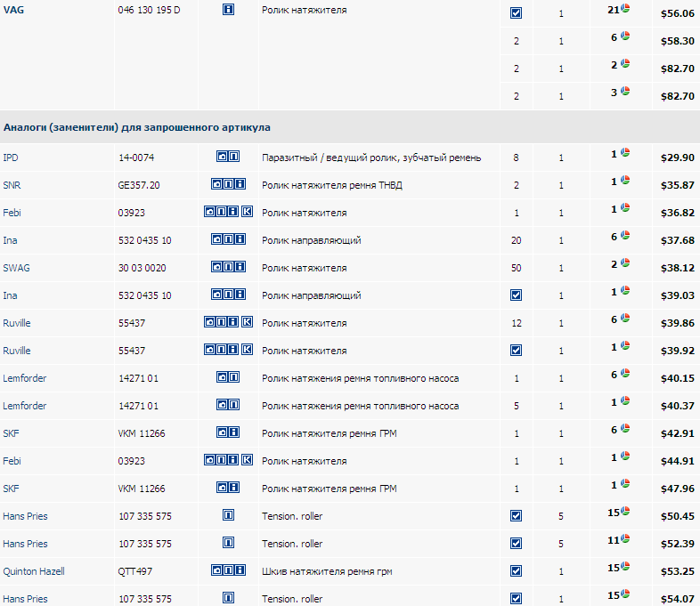
Task: Click the П icon in IPD 14-0074 row
Action: click(234, 156)
